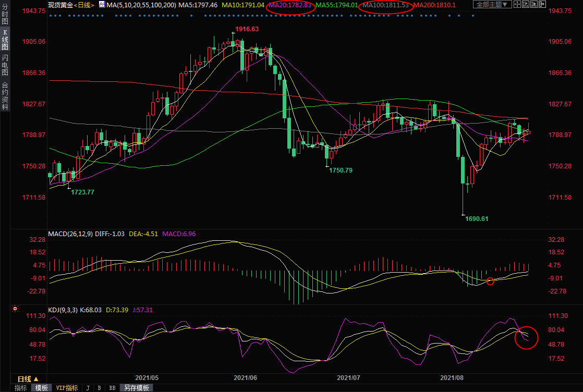Select the VIP指标 tab at the bottom
The image size is (583, 392).
click(67, 388)
